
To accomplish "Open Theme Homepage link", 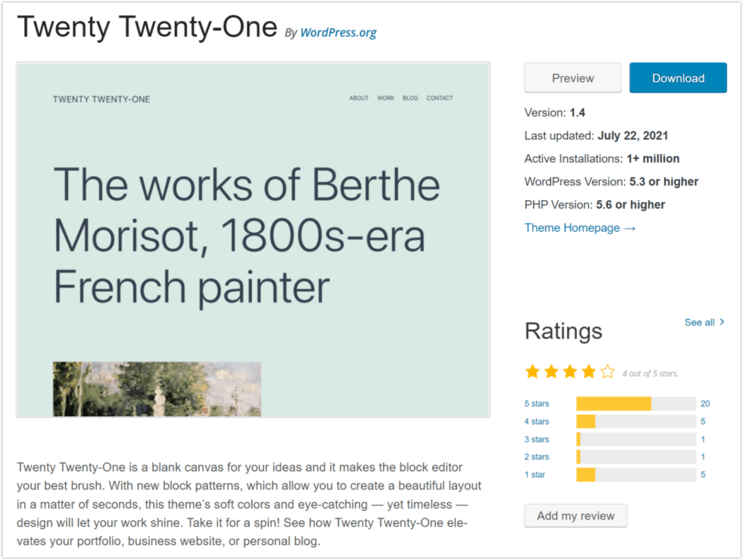I will 580,228.
